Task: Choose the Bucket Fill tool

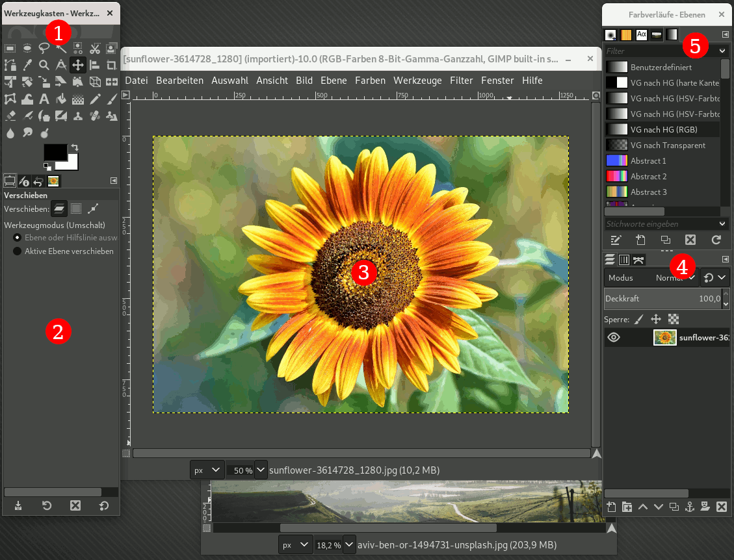Action: click(x=61, y=99)
